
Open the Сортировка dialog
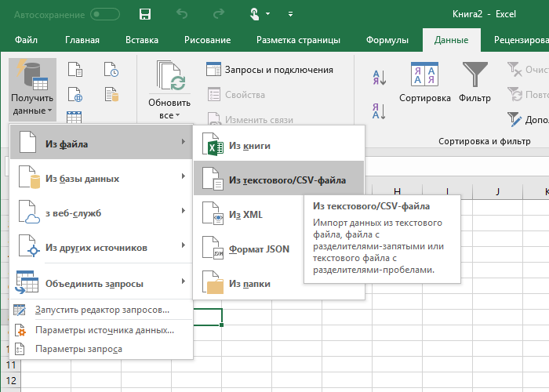[425, 82]
